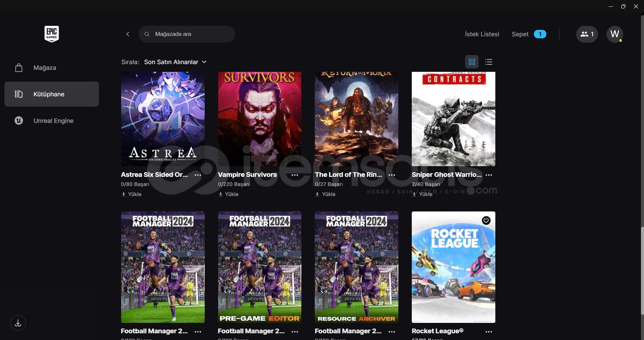Image resolution: width=644 pixels, height=340 pixels.
Task: Click the Vampire Survivors title text
Action: click(247, 175)
